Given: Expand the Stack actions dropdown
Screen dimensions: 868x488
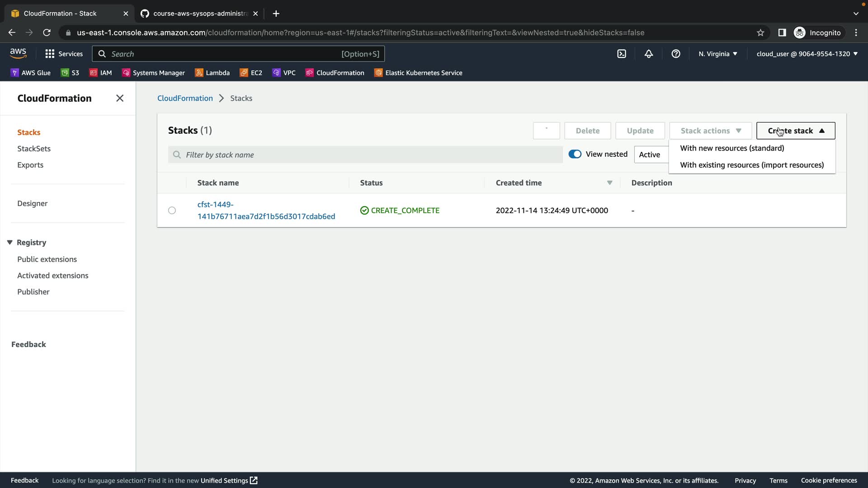Looking at the screenshot, I should [x=710, y=131].
